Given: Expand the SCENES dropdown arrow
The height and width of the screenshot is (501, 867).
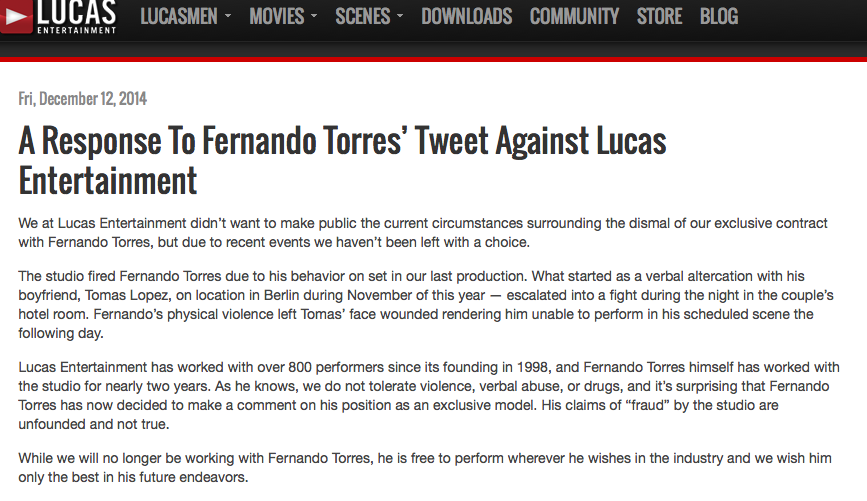Looking at the screenshot, I should tap(400, 16).
